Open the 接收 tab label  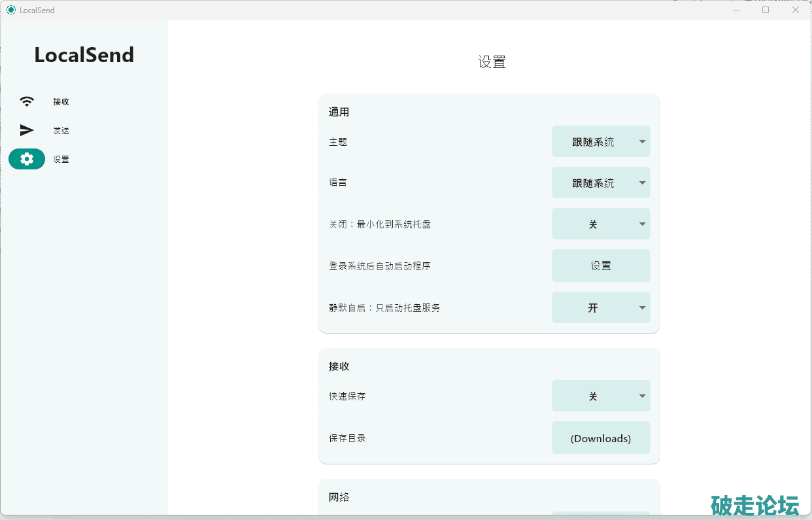click(61, 102)
